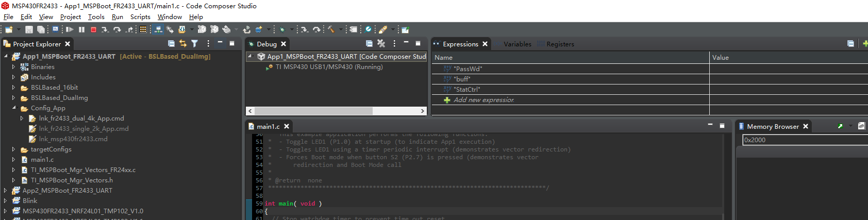The width and height of the screenshot is (868, 220).
Task: Select lnk_fr2433_single_2k_App.cmd file
Action: tap(84, 129)
